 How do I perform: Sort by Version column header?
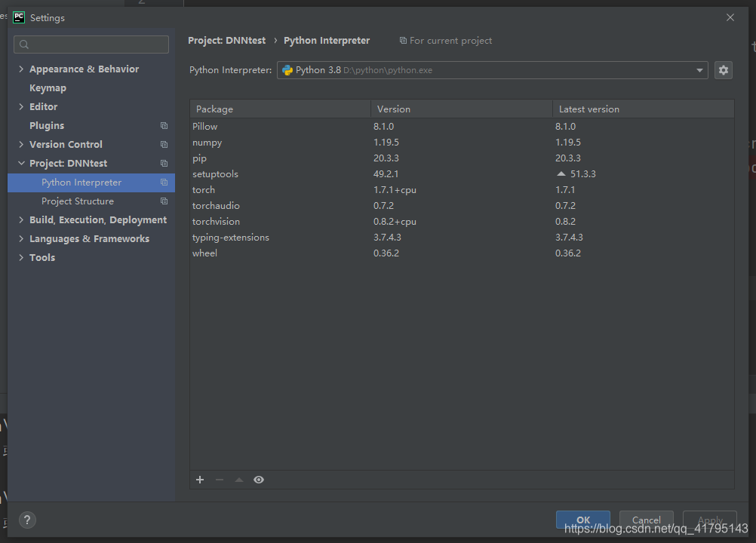click(462, 109)
